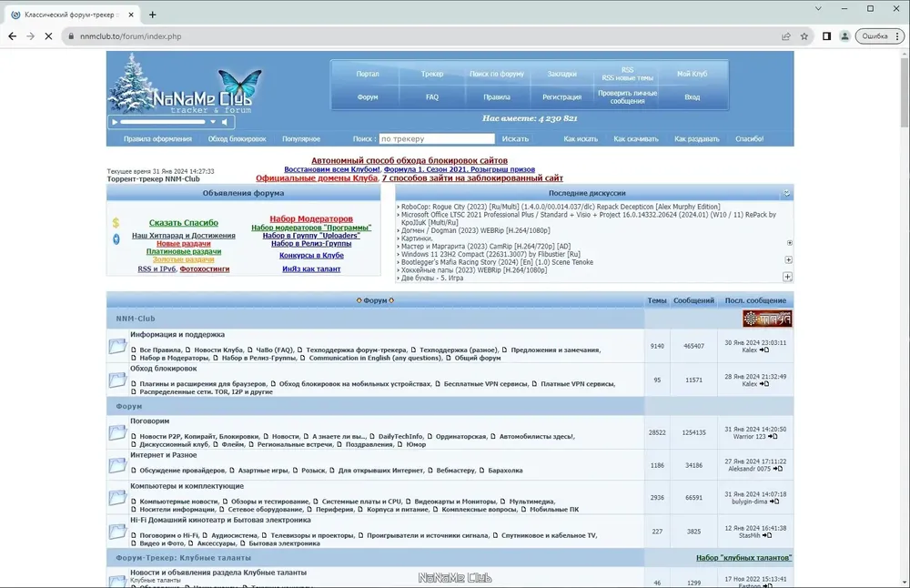Screen dimensions: 910x588
Task: Click the upper plus button in discussions panel
Action: coord(788,259)
